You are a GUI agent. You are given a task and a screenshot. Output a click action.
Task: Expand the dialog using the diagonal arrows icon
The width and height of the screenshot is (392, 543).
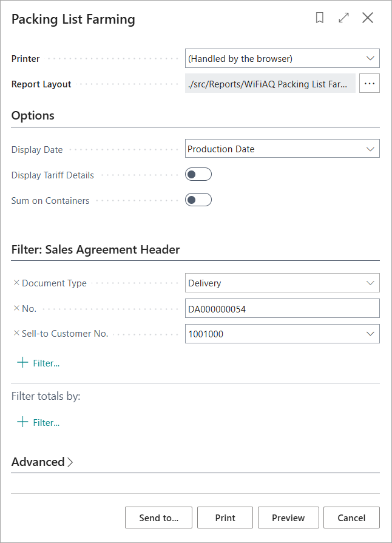[343, 18]
